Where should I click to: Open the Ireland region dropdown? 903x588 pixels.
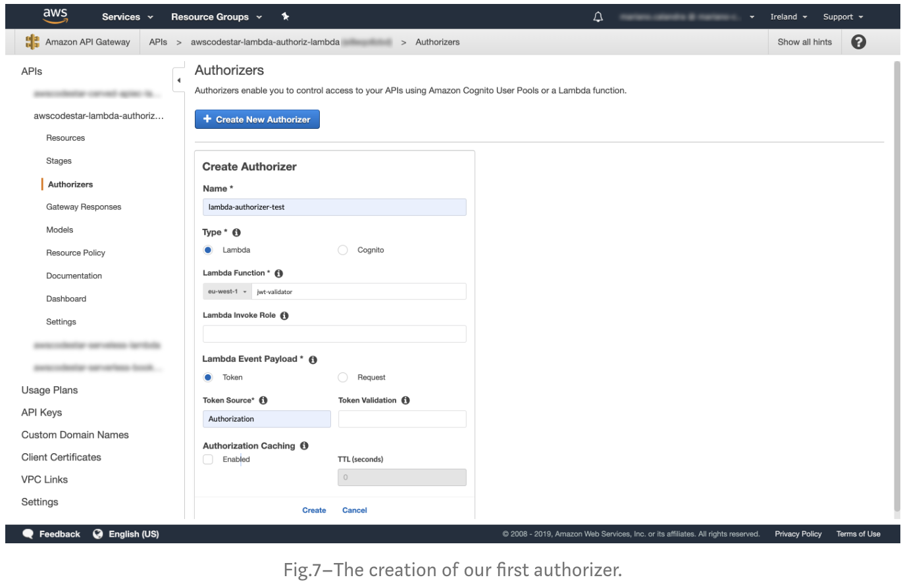pyautogui.click(x=789, y=17)
